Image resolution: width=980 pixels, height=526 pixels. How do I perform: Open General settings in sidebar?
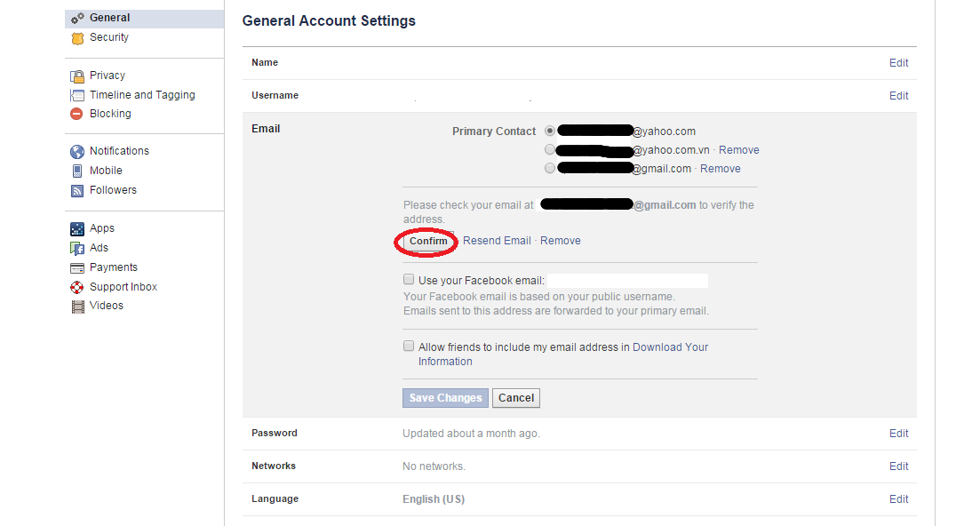coord(144,18)
